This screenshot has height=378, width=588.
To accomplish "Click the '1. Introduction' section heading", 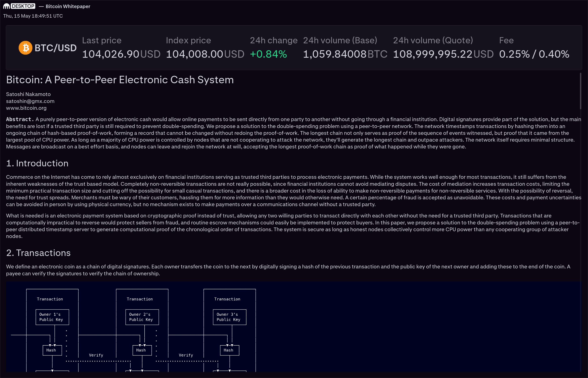I will click(x=37, y=163).
